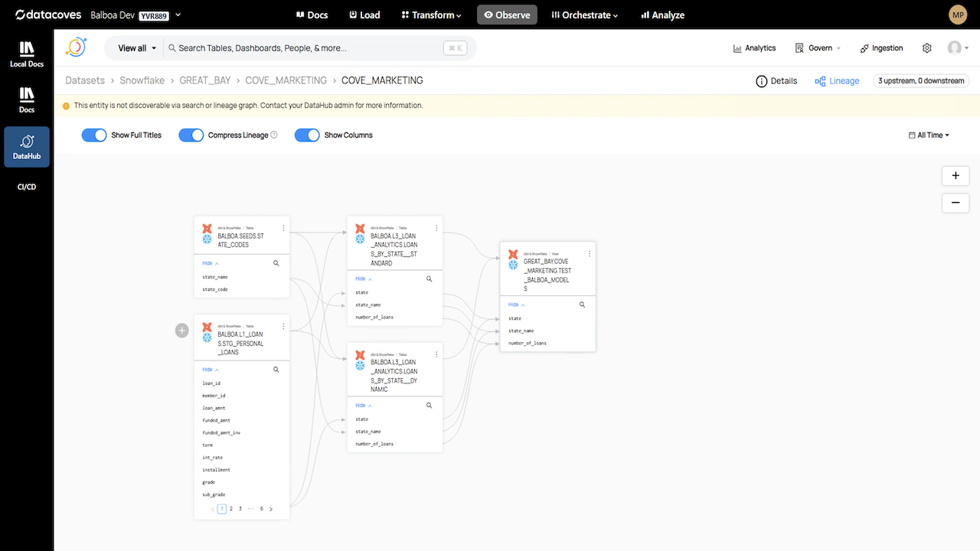Hide columns of TEST_BALBOA_MODELS node
980x551 pixels.
516,305
